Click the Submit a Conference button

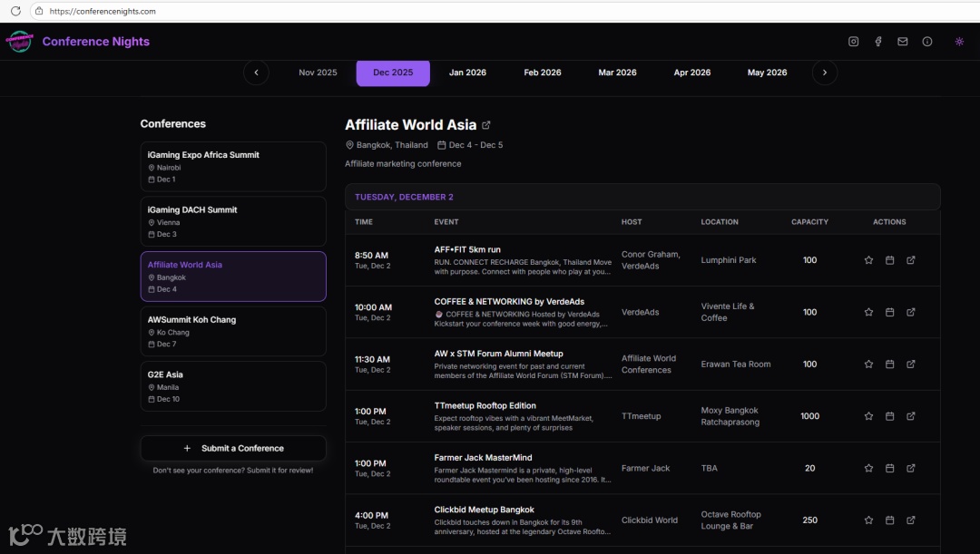click(233, 449)
